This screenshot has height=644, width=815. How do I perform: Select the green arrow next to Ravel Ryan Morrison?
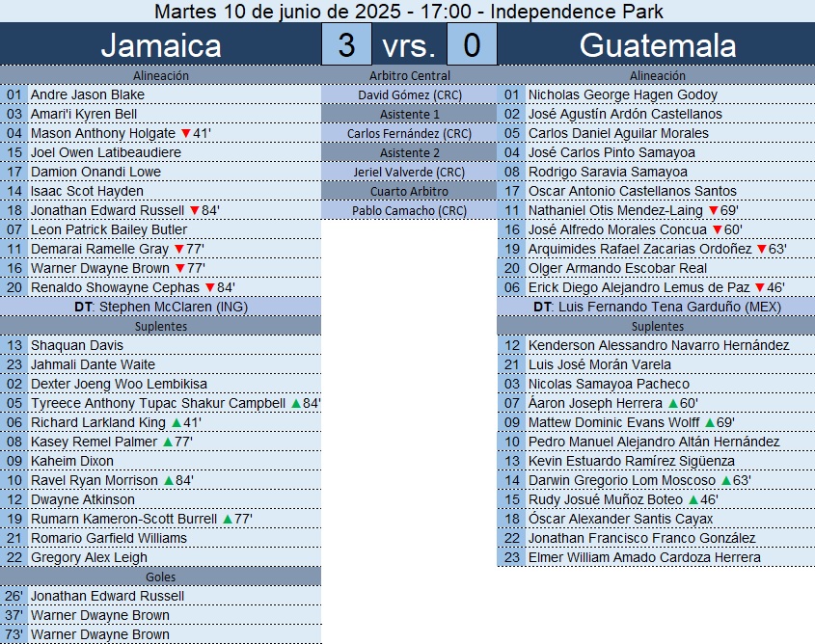(x=170, y=480)
